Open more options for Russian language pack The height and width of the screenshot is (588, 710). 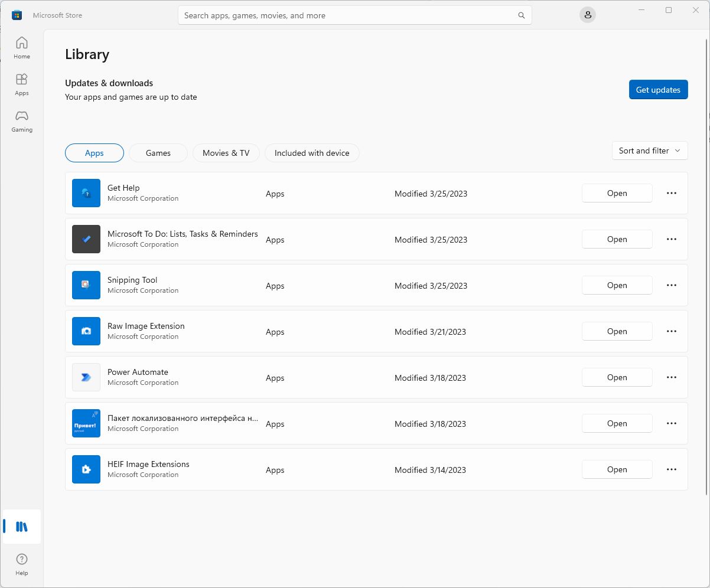coord(672,423)
